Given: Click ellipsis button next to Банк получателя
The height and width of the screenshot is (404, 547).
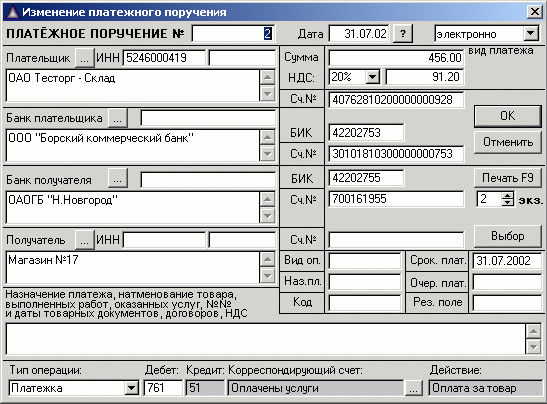Looking at the screenshot, I should click(x=118, y=179).
